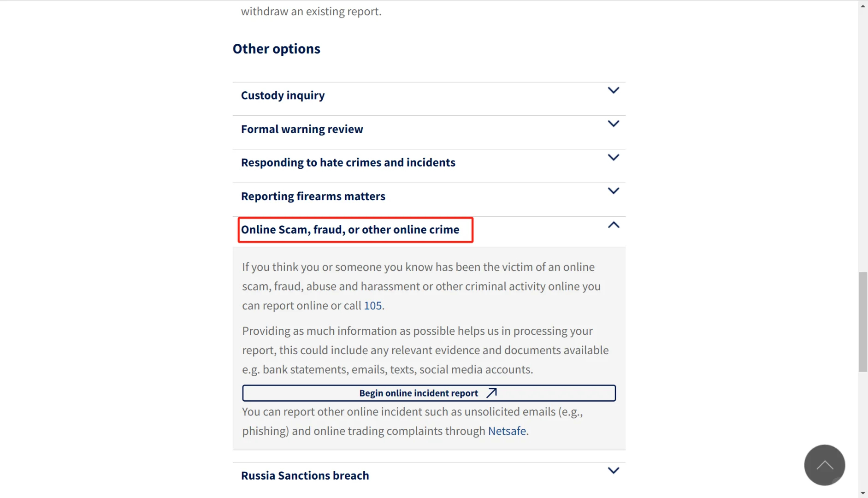The height and width of the screenshot is (498, 868).
Task: Click the back-to-top round arrow button
Action: 824,465
